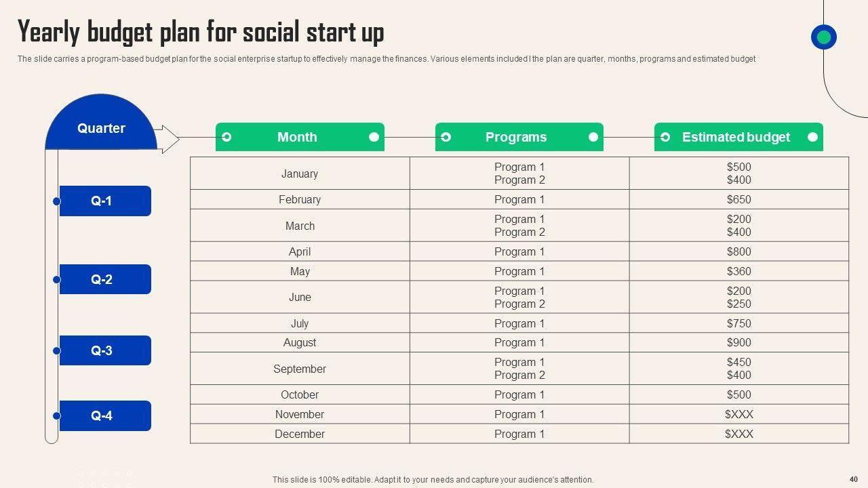This screenshot has height=488, width=868.
Task: Click the circular arrow icon beside Programs
Action: tap(446, 137)
